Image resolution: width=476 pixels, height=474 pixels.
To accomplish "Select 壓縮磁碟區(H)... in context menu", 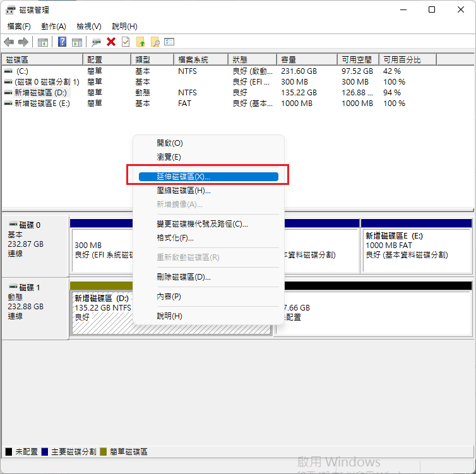I will pyautogui.click(x=208, y=190).
